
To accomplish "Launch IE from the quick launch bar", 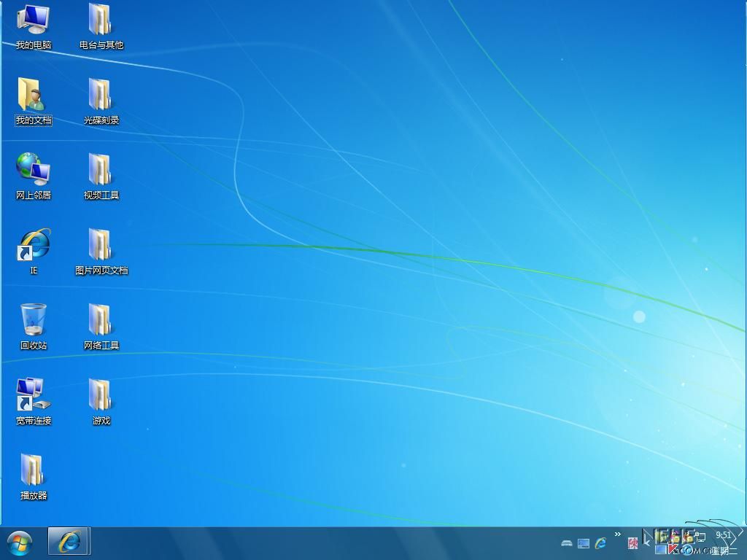I will pos(600,542).
